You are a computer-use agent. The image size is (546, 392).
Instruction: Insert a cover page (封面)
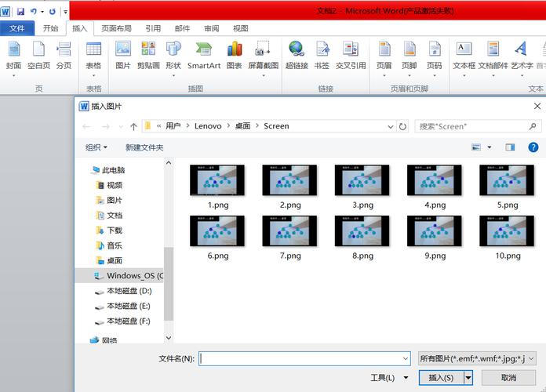click(13, 56)
